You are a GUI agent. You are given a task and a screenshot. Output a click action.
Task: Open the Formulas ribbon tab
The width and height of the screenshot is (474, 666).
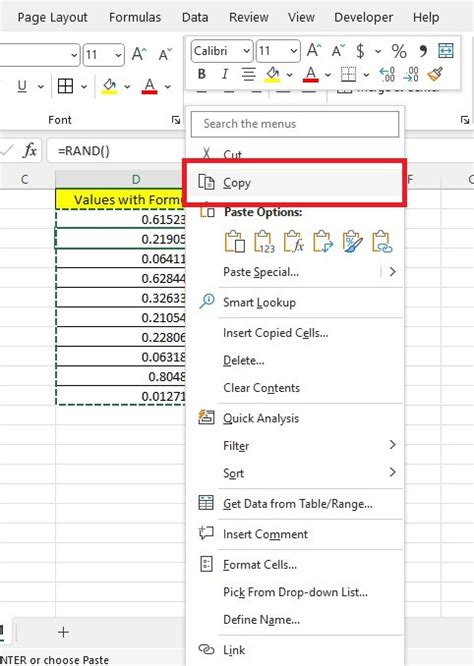click(135, 17)
